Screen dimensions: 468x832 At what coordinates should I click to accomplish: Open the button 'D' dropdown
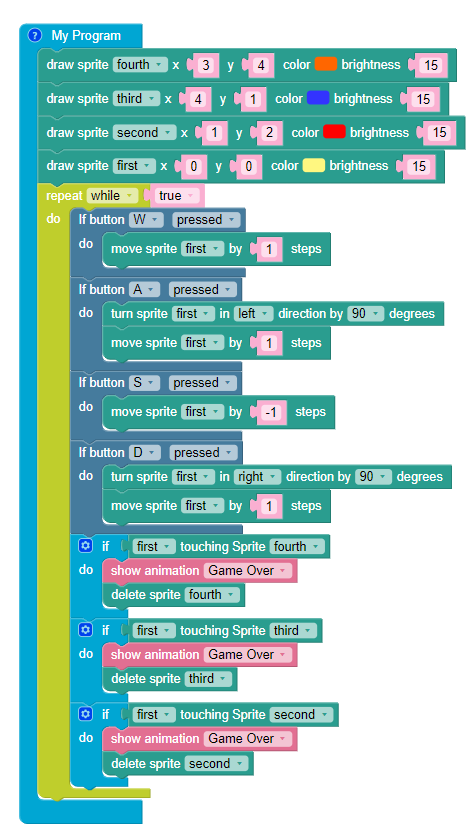144,453
